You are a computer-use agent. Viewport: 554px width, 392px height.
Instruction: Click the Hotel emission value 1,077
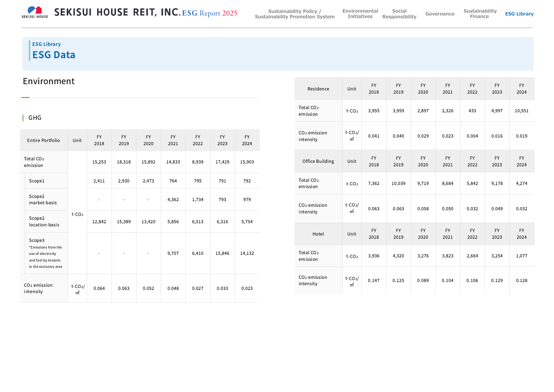pos(522,256)
